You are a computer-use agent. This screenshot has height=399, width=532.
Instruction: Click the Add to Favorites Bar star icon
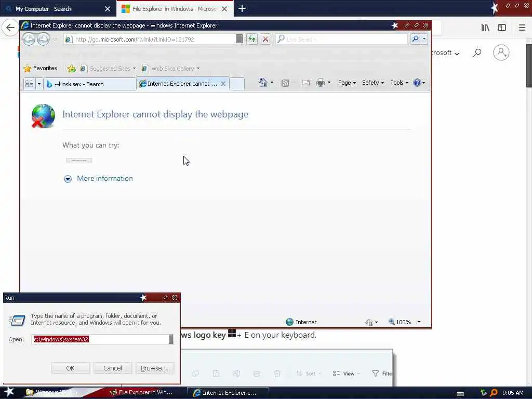click(x=71, y=69)
